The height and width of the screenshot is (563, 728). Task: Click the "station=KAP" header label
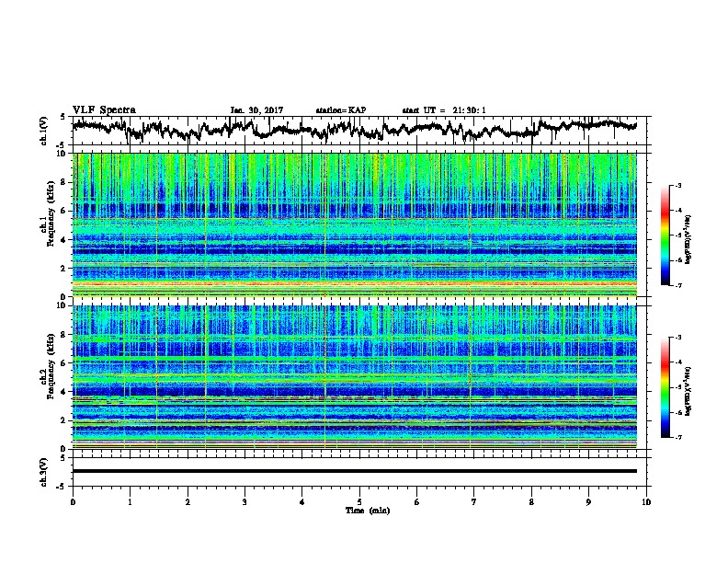tap(341, 110)
